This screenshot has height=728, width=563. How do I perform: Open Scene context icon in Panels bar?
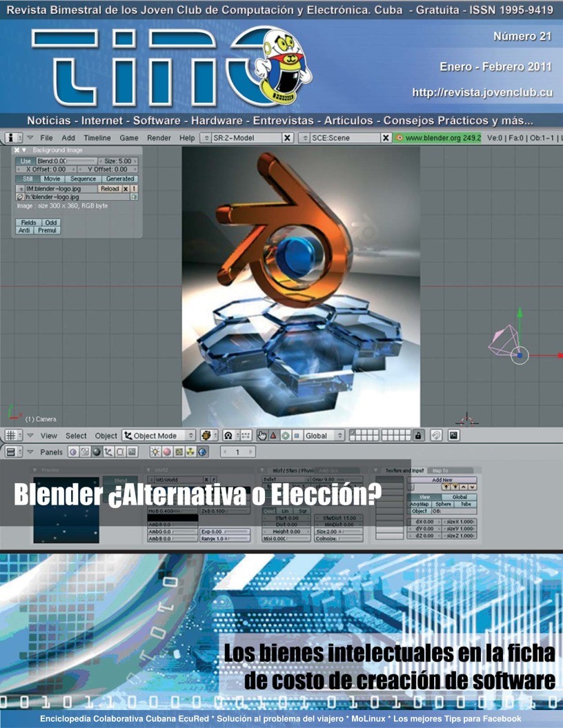(x=132, y=452)
